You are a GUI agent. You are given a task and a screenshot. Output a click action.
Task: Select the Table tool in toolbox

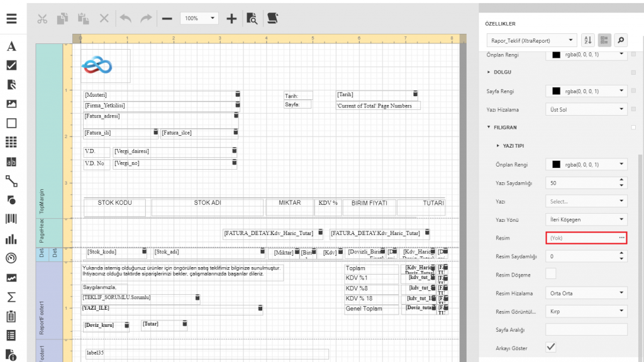tap(11, 142)
